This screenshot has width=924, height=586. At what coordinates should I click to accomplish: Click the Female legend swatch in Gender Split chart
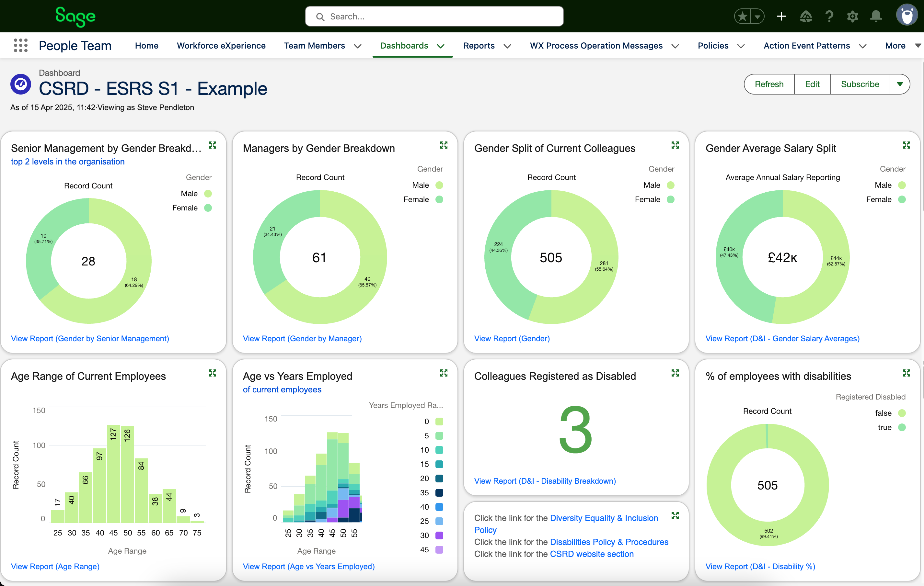(x=671, y=199)
